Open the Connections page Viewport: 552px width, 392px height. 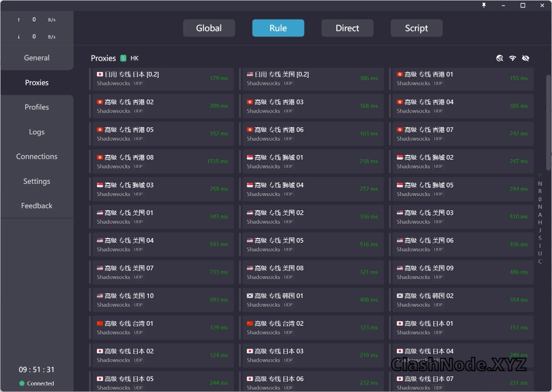[36, 156]
